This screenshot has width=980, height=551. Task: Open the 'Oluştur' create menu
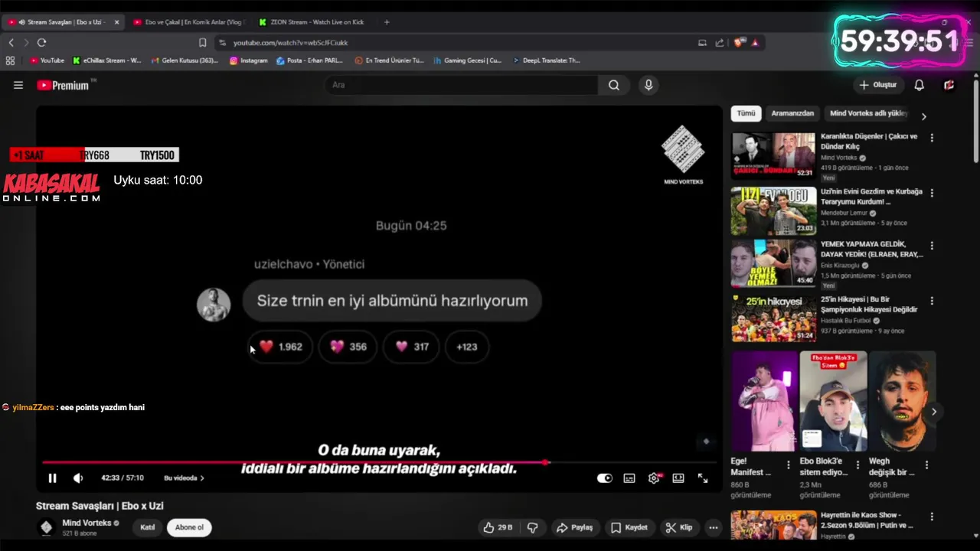pos(877,85)
